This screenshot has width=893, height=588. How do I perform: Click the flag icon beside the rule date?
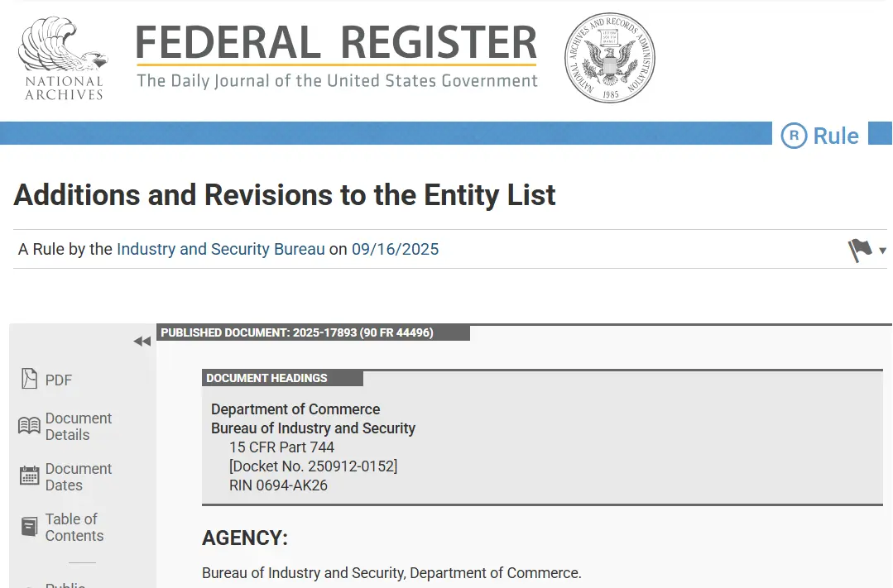859,250
